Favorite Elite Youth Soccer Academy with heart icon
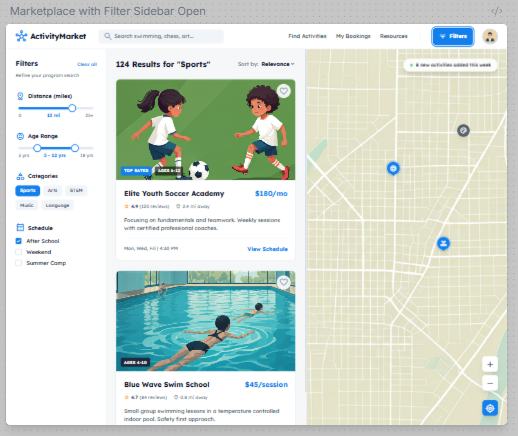518x436 pixels. (x=284, y=91)
